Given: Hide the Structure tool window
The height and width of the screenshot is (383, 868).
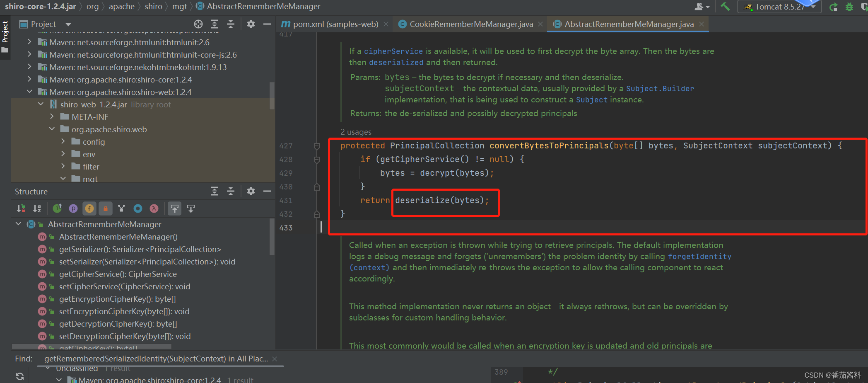Looking at the screenshot, I should click(x=267, y=191).
